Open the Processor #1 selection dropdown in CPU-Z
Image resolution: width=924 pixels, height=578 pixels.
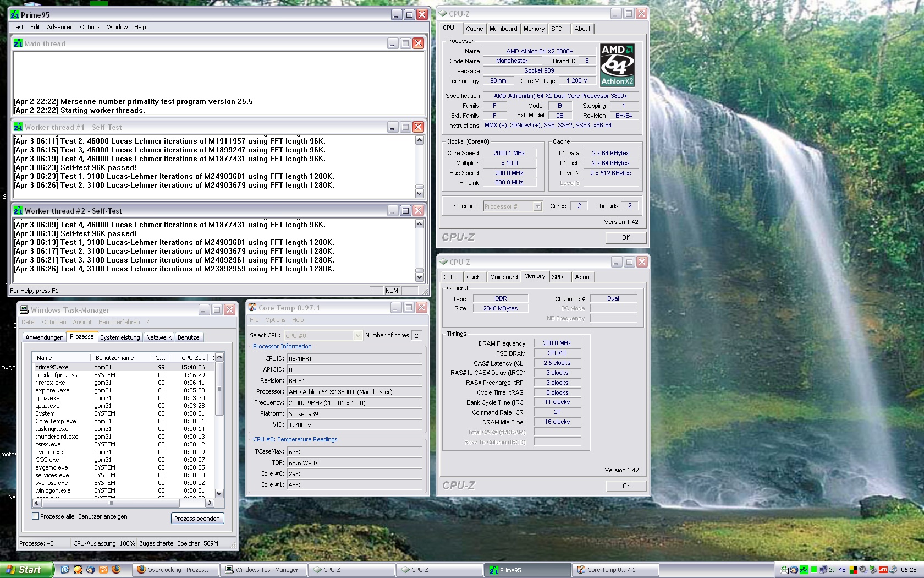537,206
